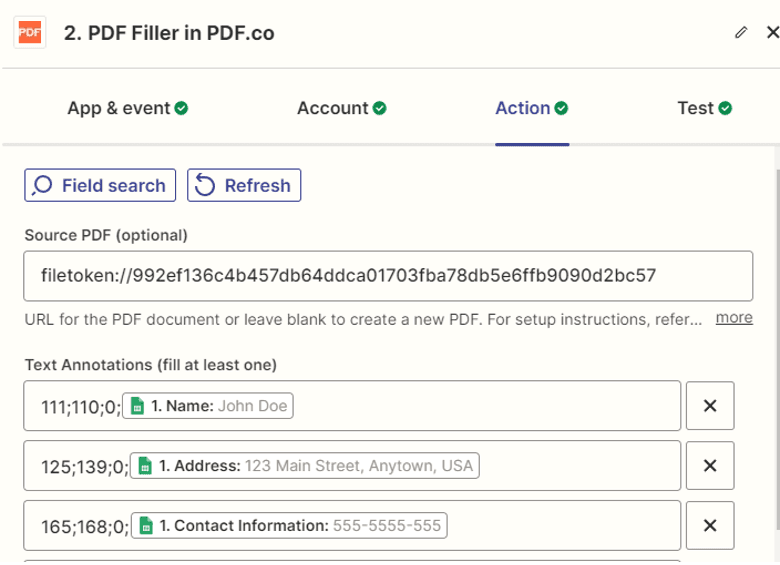The height and width of the screenshot is (565, 780).
Task: Select the Contact Information data pill
Action: click(x=290, y=525)
